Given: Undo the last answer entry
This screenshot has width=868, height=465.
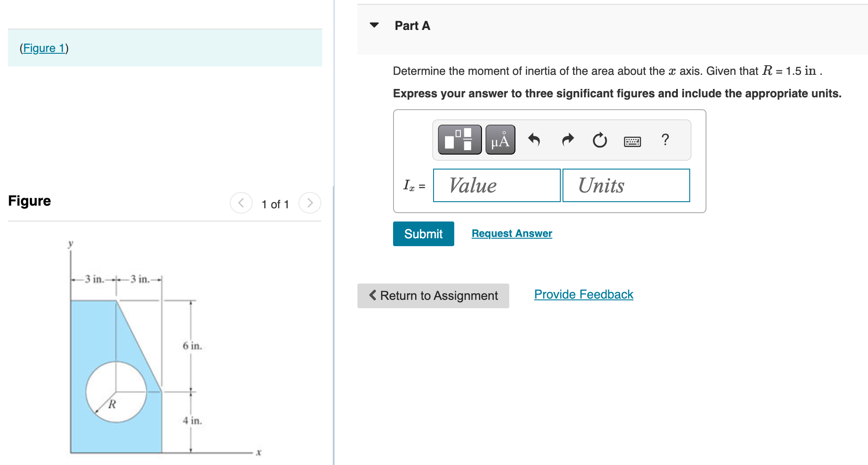Looking at the screenshot, I should click(x=534, y=140).
